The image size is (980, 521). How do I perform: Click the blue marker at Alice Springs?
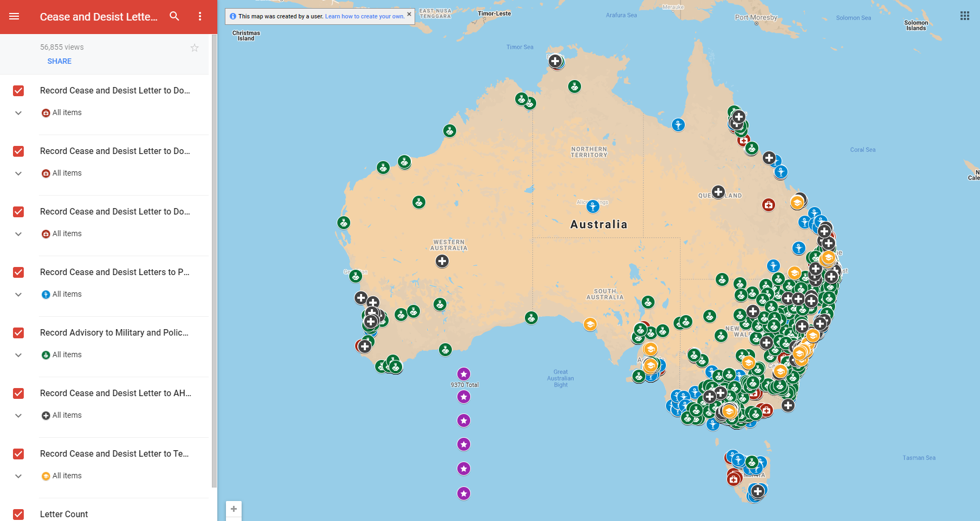pos(593,206)
